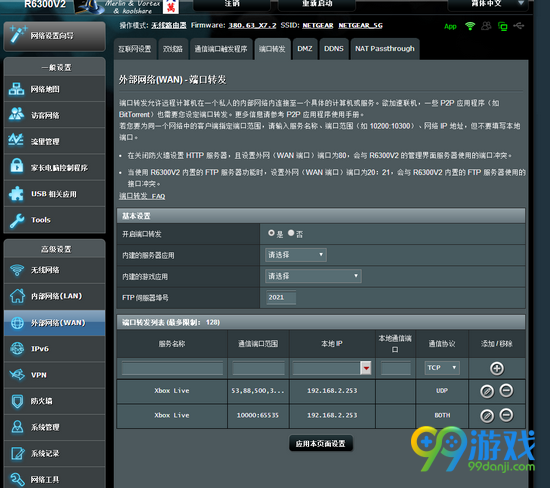Click the local port input field
The image size is (550, 488).
click(396, 369)
